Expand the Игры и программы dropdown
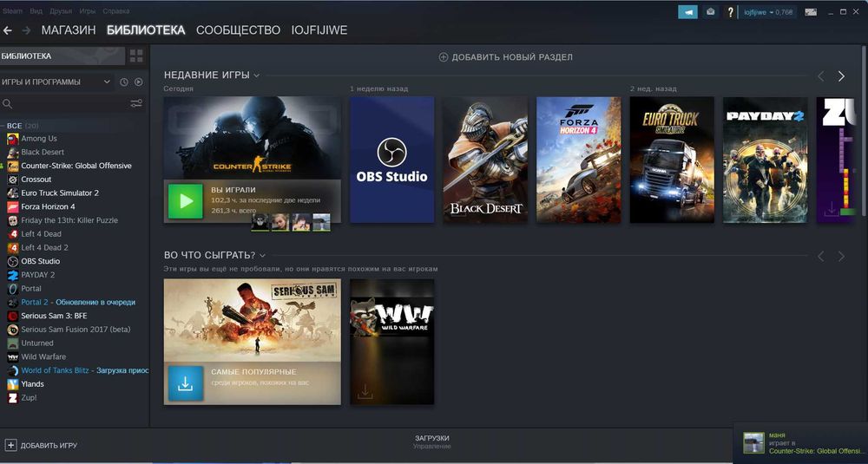Viewport: 868px width, 464px height. pos(56,82)
